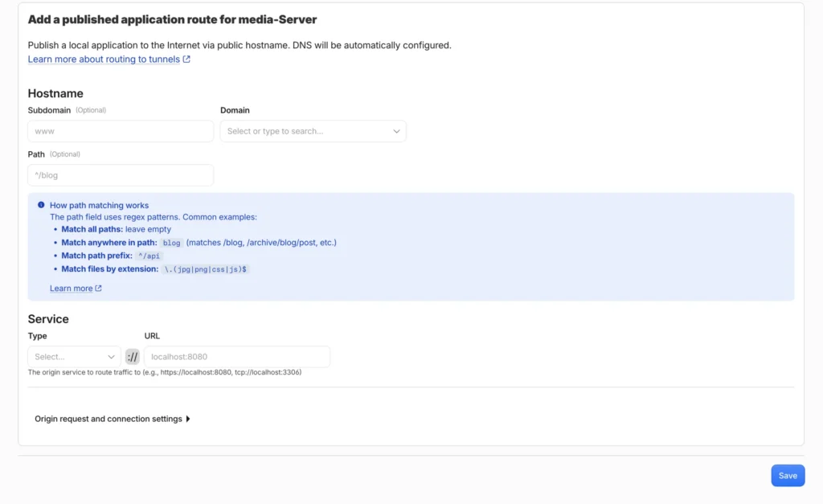
Task: Click the origin service helper text
Action: (x=165, y=372)
